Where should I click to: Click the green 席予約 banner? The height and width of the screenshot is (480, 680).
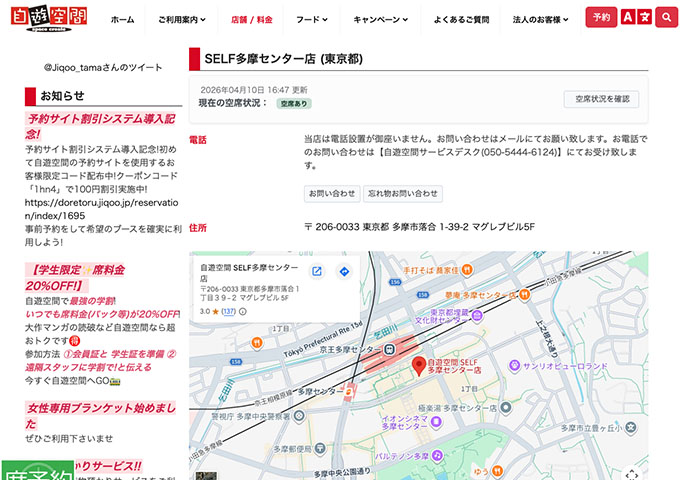pos(38,471)
